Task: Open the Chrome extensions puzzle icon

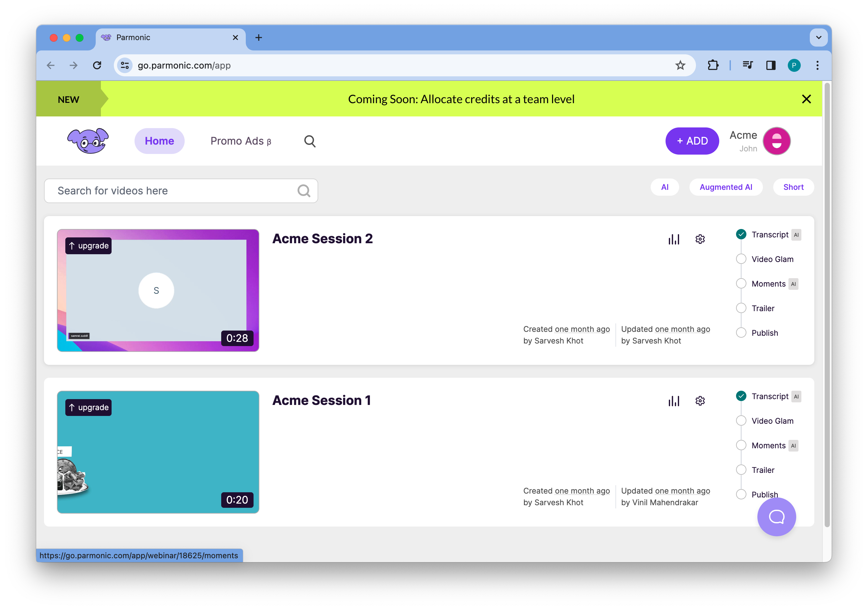Action: click(713, 65)
